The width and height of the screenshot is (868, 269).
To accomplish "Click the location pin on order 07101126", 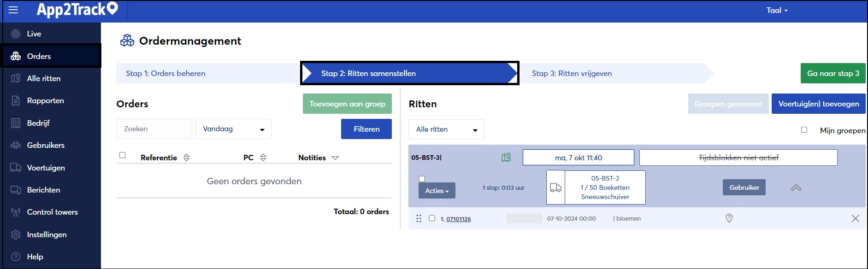I will pos(729,218).
